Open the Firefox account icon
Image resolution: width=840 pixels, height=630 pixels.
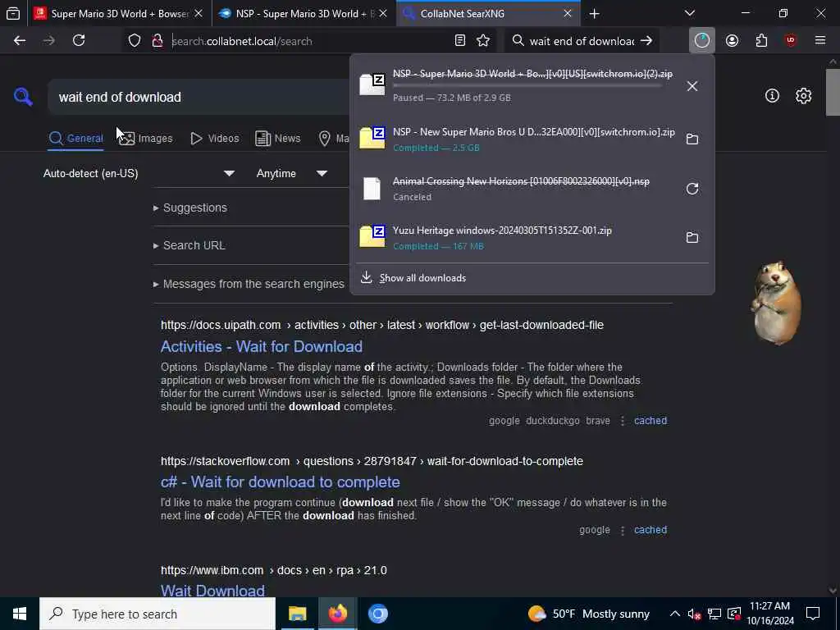click(732, 41)
